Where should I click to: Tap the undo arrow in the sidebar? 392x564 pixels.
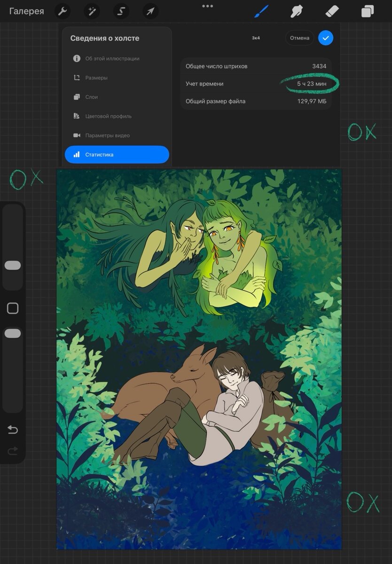[x=13, y=429]
